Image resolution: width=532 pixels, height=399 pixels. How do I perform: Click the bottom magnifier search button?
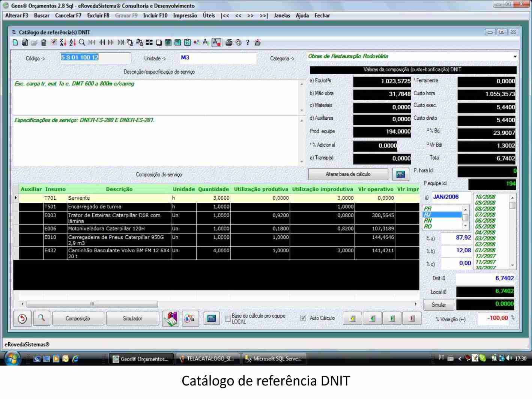pos(42,319)
